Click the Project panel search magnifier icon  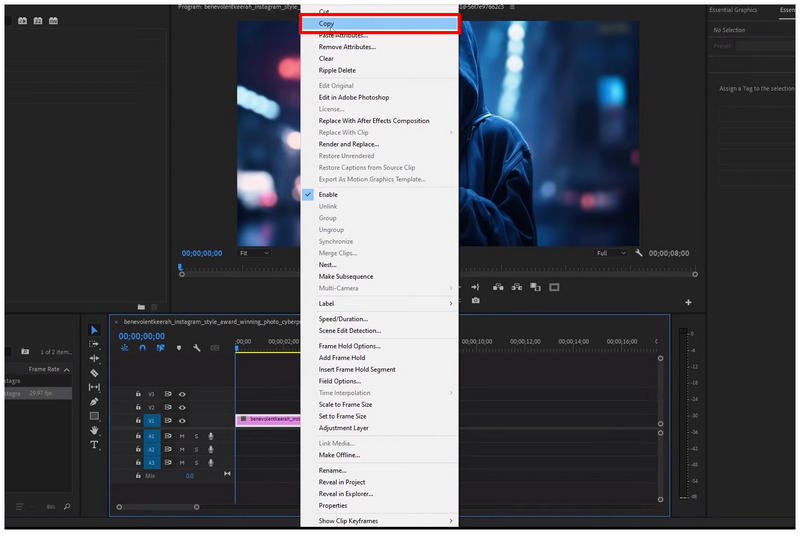click(67, 506)
